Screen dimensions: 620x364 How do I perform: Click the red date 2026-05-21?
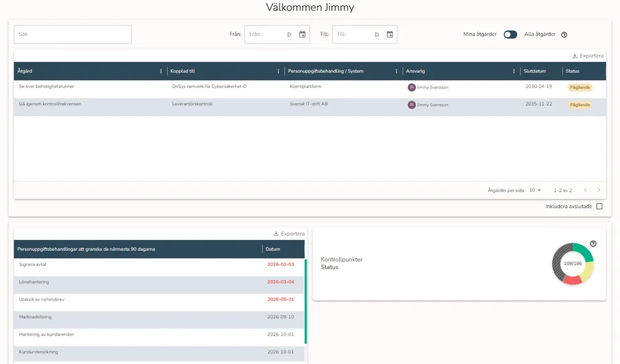pyautogui.click(x=281, y=299)
